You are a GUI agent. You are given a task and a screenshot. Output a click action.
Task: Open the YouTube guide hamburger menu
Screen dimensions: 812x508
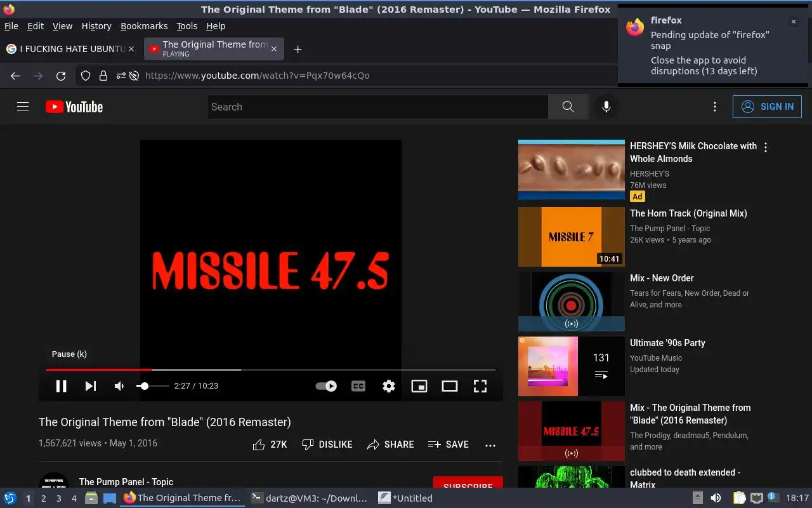click(x=23, y=107)
